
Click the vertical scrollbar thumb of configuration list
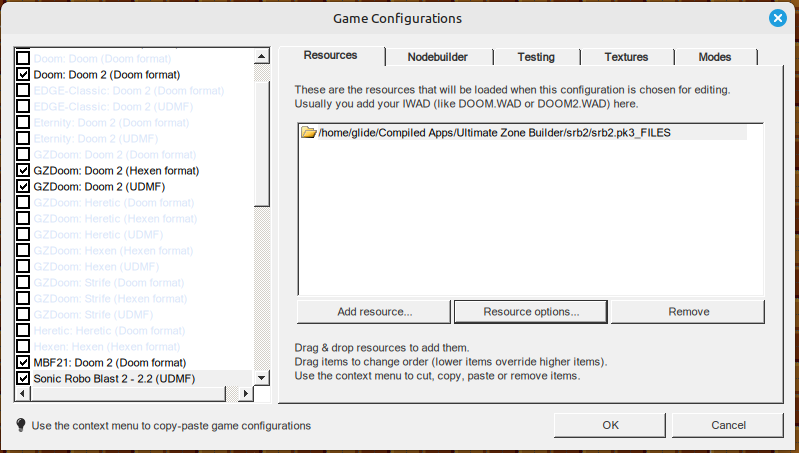click(262, 143)
